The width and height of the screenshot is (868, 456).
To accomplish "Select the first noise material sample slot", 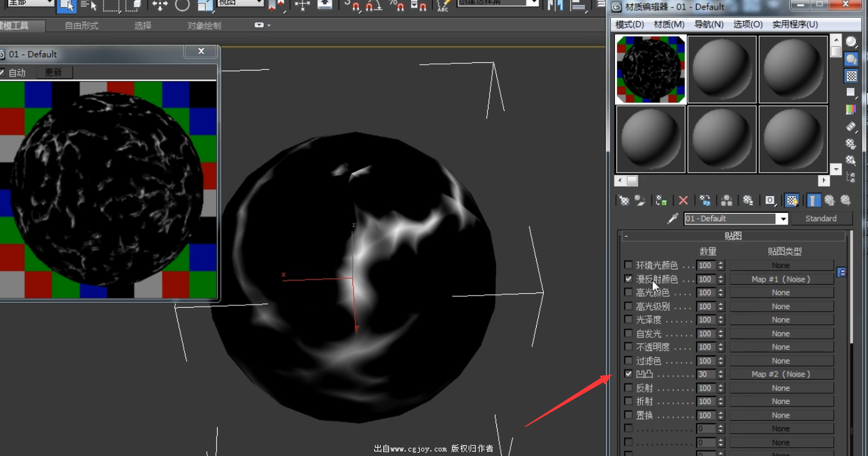I will click(x=650, y=69).
